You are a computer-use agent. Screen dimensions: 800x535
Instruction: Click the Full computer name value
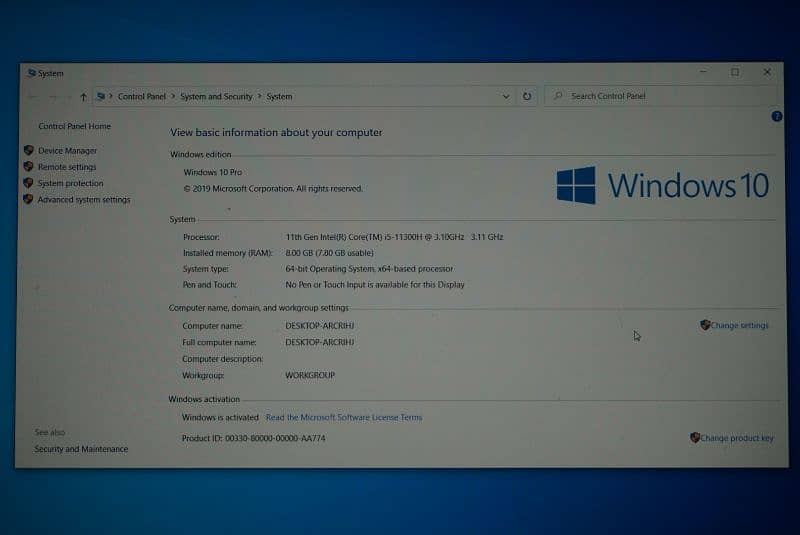[x=319, y=342]
